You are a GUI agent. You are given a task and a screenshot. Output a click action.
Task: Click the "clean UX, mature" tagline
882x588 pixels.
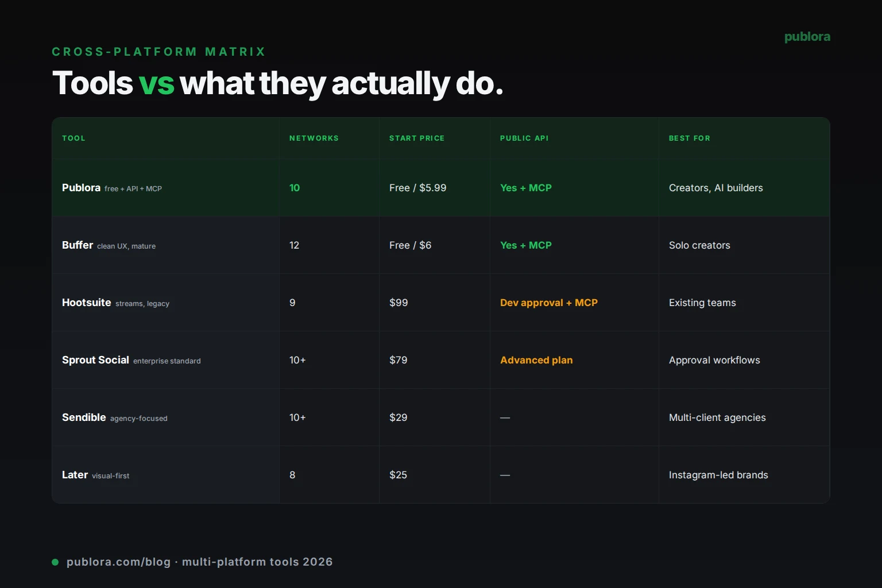126,246
